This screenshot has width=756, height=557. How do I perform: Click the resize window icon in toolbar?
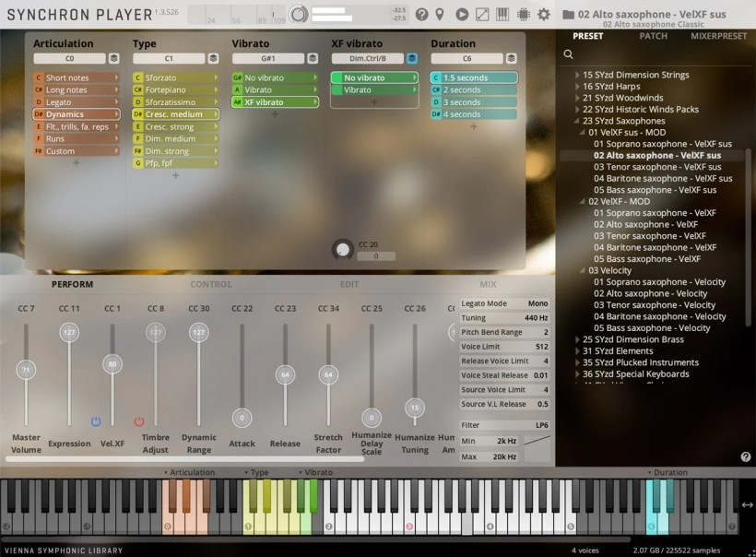[x=483, y=15]
